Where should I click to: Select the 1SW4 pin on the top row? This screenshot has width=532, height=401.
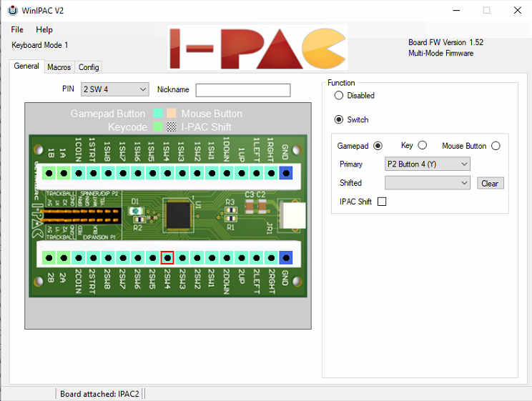(x=167, y=174)
